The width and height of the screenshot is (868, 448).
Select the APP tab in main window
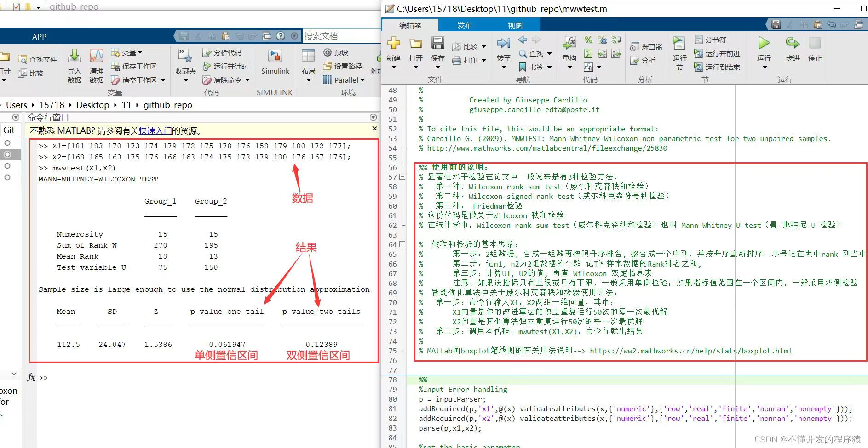click(40, 37)
